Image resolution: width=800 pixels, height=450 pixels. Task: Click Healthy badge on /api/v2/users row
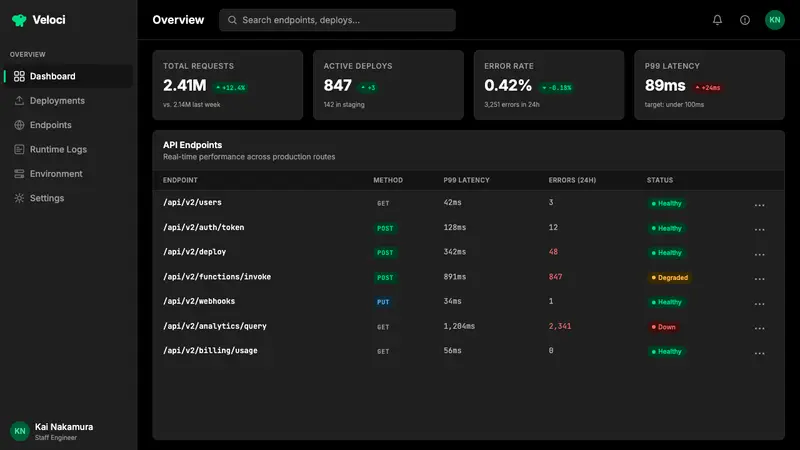666,204
